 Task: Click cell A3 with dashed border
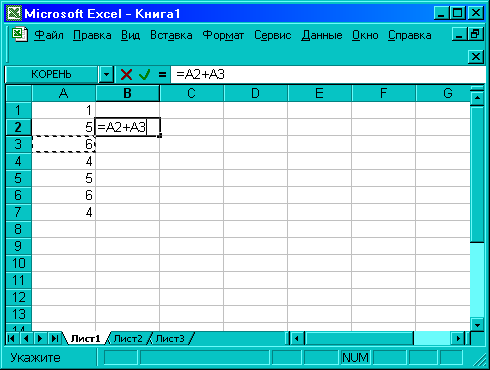click(x=63, y=144)
